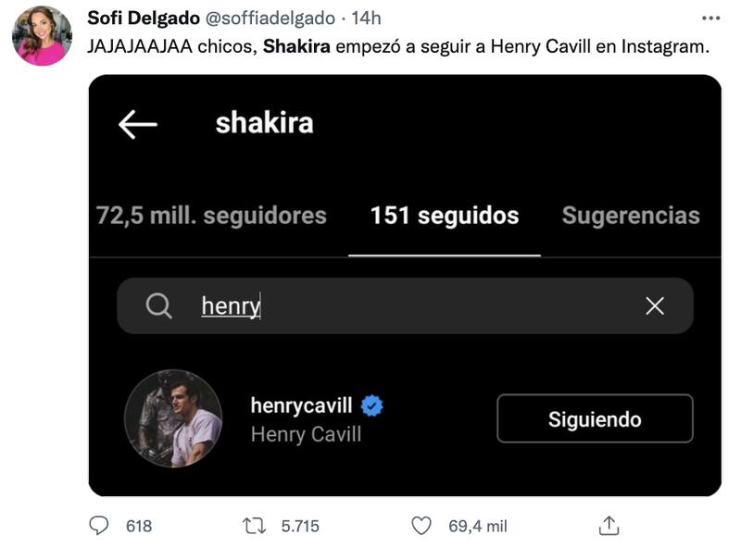
Task: Click Henry Cavill's verified badge
Action: click(x=372, y=405)
